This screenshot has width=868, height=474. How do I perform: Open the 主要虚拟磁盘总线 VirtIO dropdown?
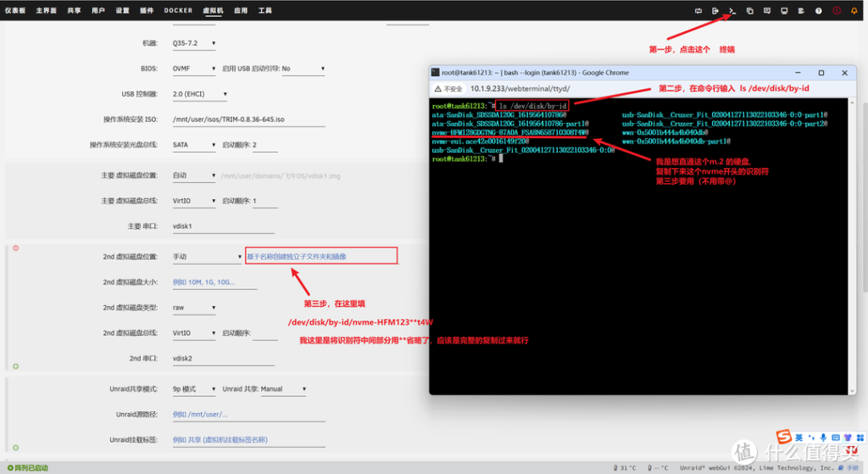point(194,201)
